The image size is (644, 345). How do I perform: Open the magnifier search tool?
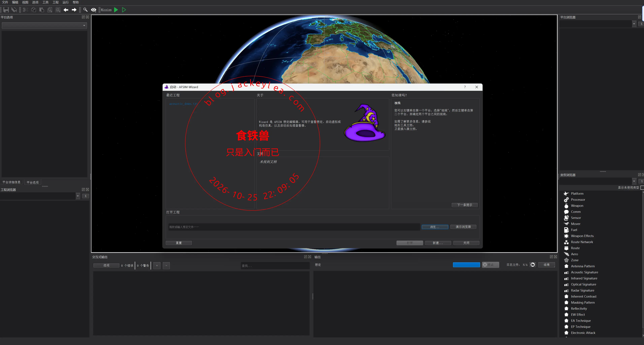85,10
